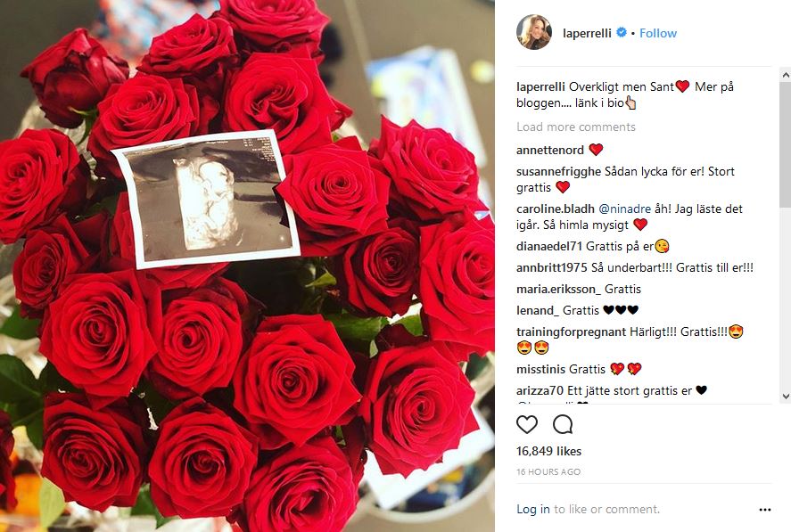Load more comments on the post
Screen dimensions: 791x532
pyautogui.click(x=575, y=127)
